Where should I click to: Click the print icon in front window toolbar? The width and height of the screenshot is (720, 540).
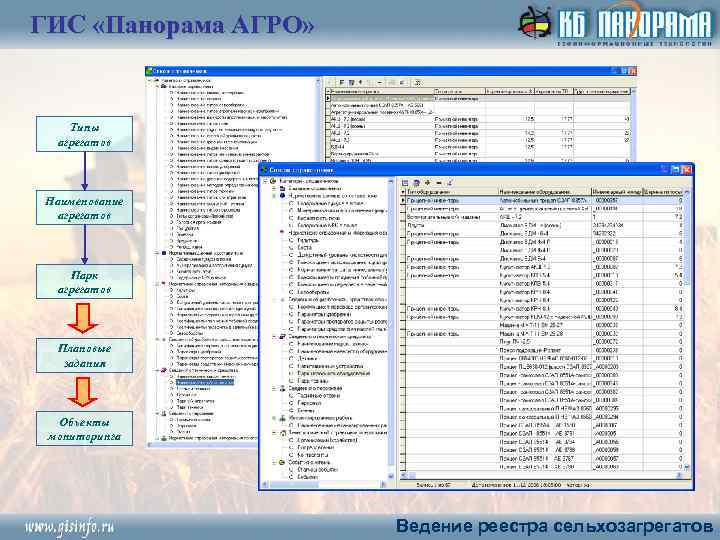[416, 183]
